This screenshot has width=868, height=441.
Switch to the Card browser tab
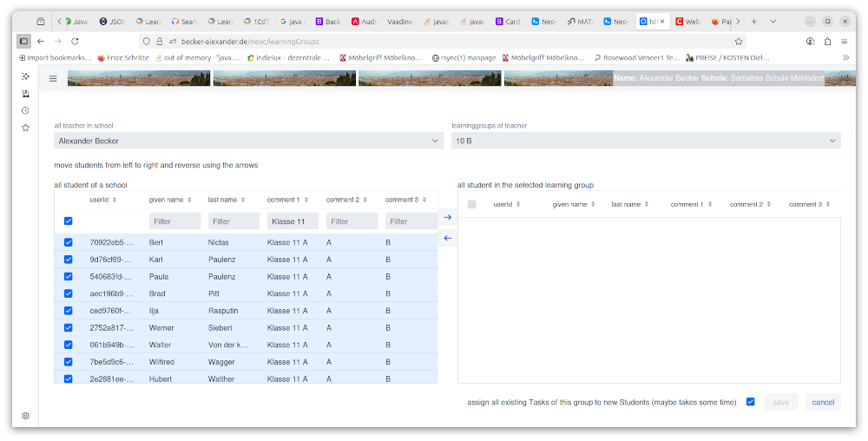click(x=508, y=22)
